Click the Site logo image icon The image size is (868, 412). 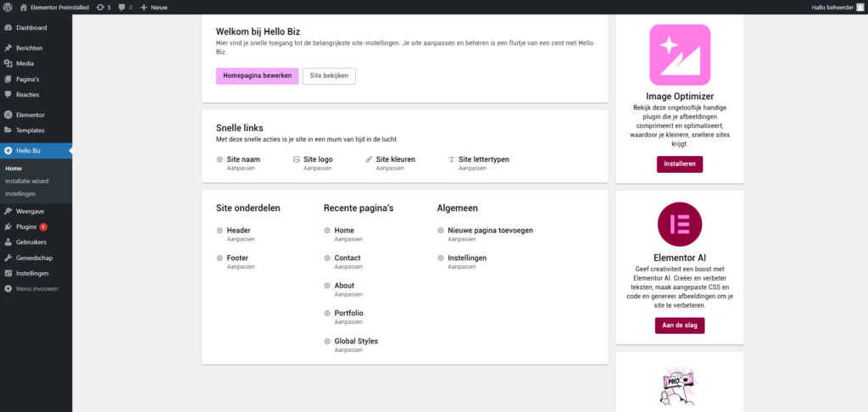(297, 159)
